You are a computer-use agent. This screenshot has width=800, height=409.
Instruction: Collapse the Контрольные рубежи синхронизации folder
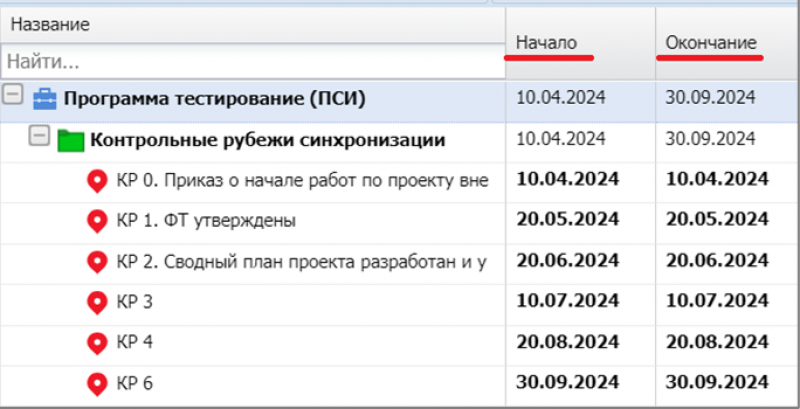[39, 138]
